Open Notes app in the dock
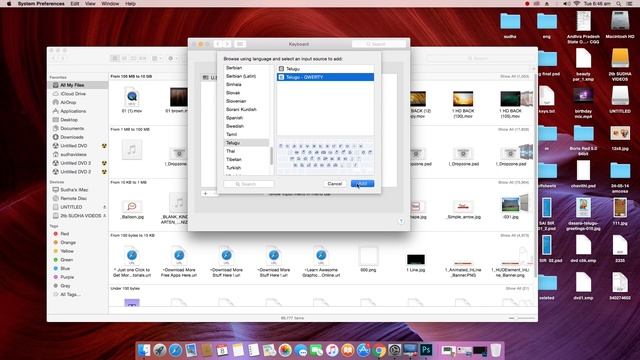Viewport: 640px width, 360px height. coord(238,350)
